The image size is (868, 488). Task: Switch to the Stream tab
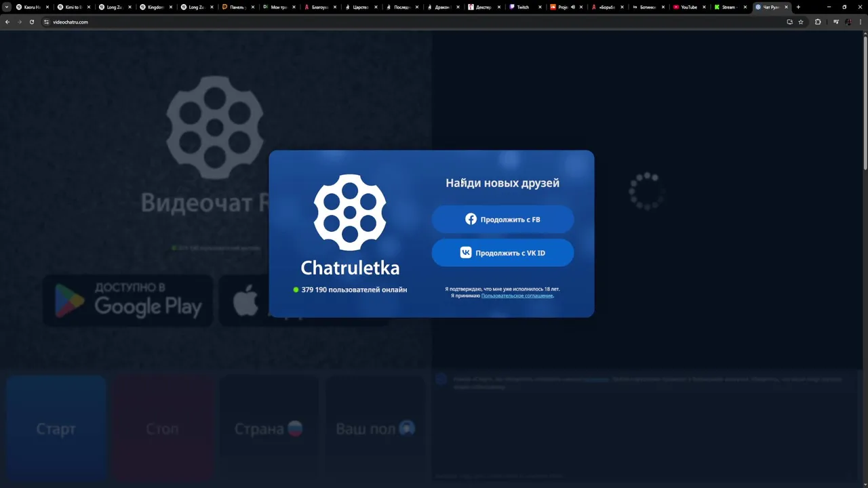click(x=731, y=7)
